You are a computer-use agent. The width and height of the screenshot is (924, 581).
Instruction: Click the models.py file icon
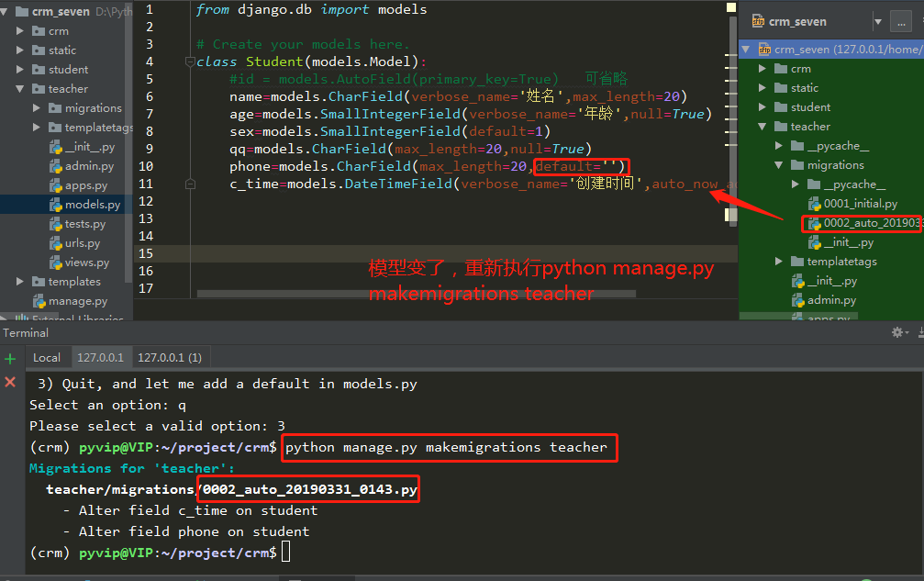click(x=55, y=205)
